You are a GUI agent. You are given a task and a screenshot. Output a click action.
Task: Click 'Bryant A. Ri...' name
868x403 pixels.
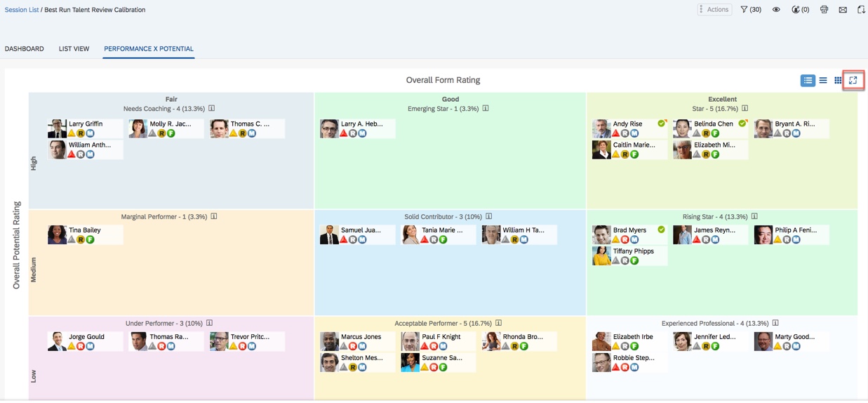coord(795,124)
